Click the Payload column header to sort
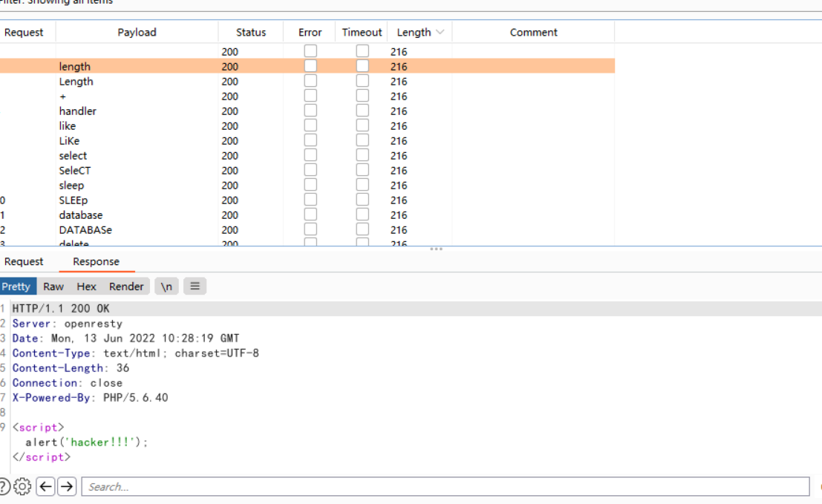The height and width of the screenshot is (504, 822). [137, 31]
